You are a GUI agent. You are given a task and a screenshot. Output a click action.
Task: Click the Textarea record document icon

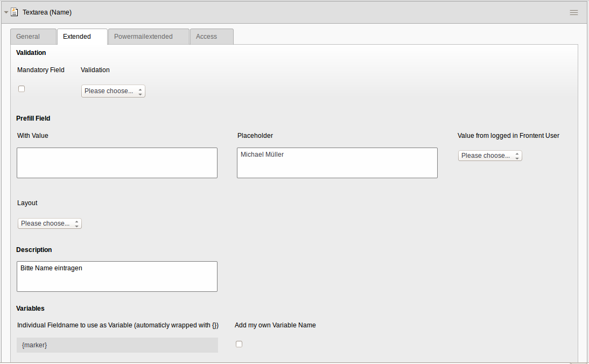click(15, 12)
